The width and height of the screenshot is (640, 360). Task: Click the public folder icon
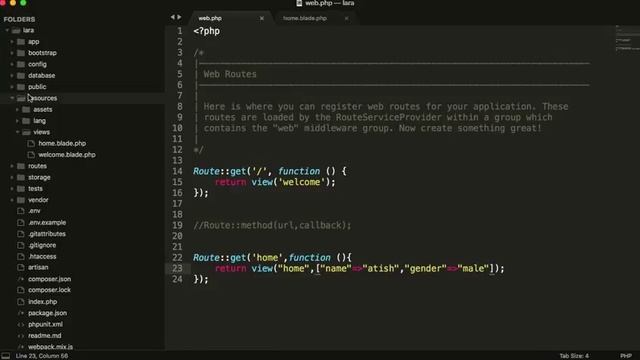[21, 87]
